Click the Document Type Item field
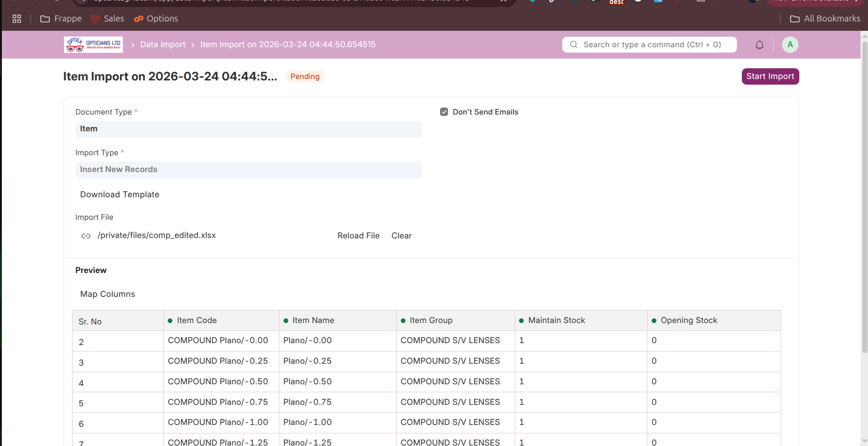Image resolution: width=868 pixels, height=446 pixels. click(x=249, y=129)
